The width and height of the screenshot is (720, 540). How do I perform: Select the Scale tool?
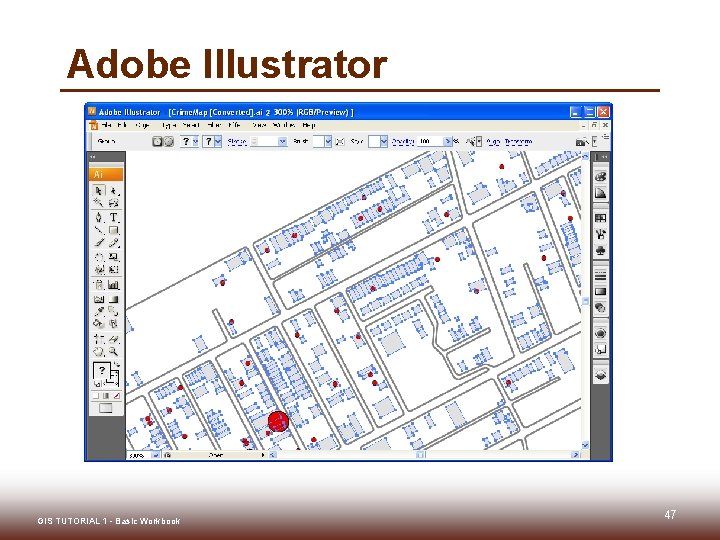[113, 257]
